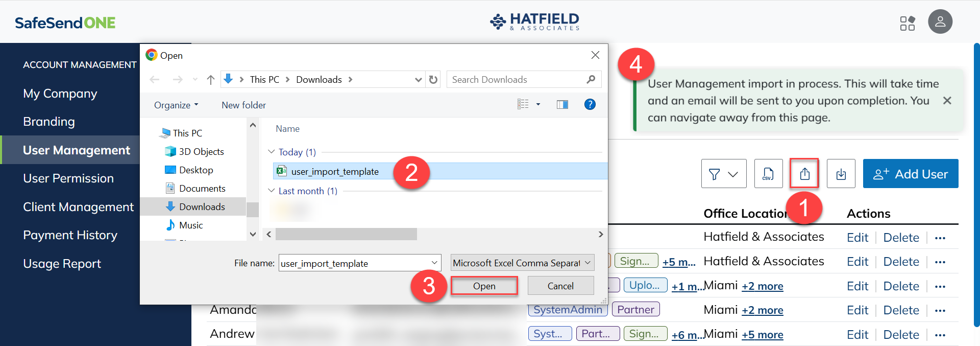Image resolution: width=980 pixels, height=346 pixels.
Task: Open the user profile avatar menu
Action: point(940,22)
